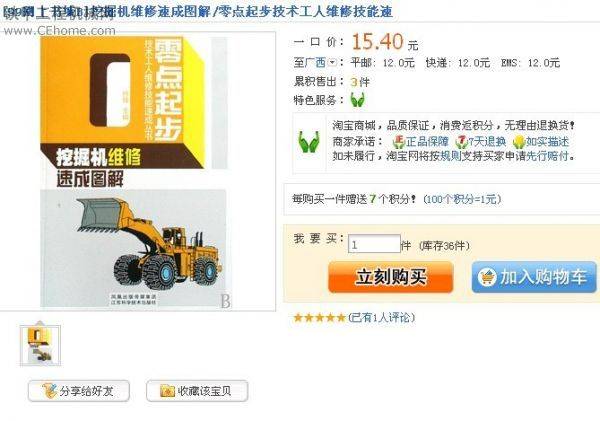Screen dimensions: 600x421
Task: Add item via 加入购物车 button
Action: (x=534, y=277)
